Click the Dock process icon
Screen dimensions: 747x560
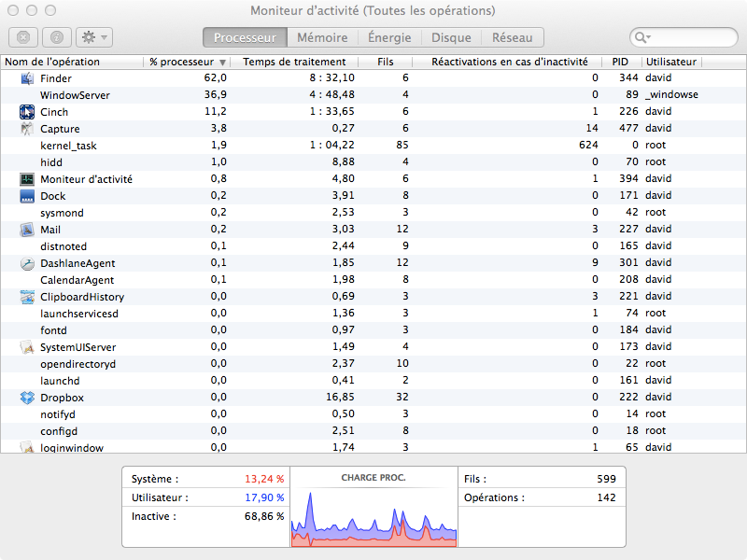(27, 196)
